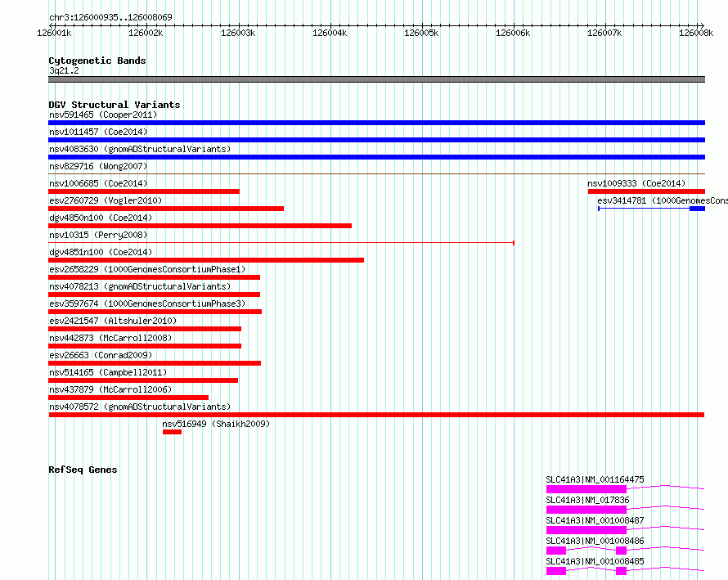Click the DGV Structural Variants track title

point(115,105)
